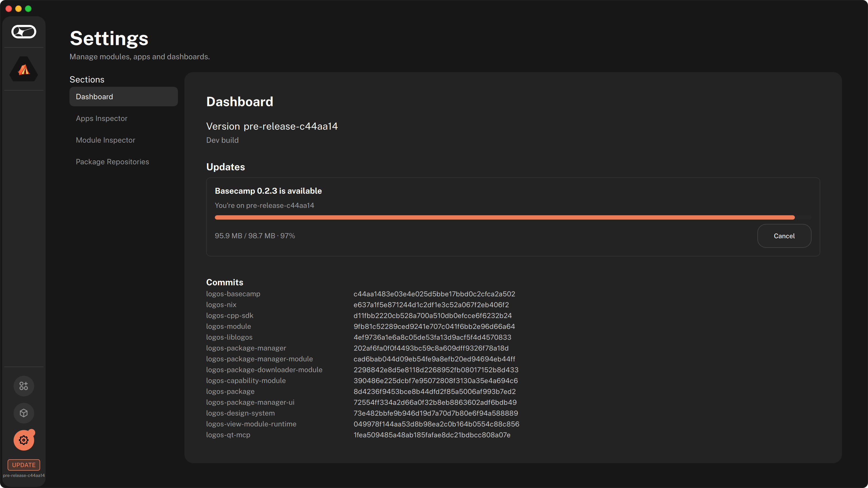Screen dimensions: 868x488
Task: Click hash d11fbb2220cb528a700a510db0efcce6f6232b24
Action: point(433,316)
